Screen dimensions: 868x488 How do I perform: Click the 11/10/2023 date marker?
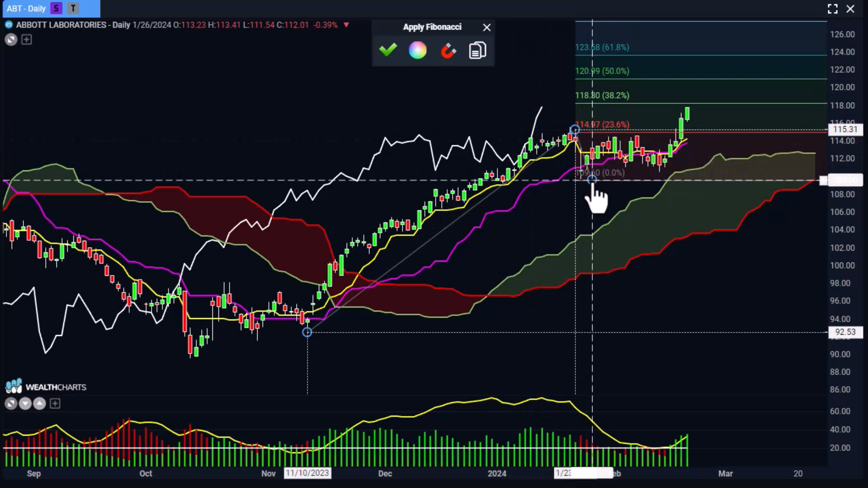(x=307, y=473)
